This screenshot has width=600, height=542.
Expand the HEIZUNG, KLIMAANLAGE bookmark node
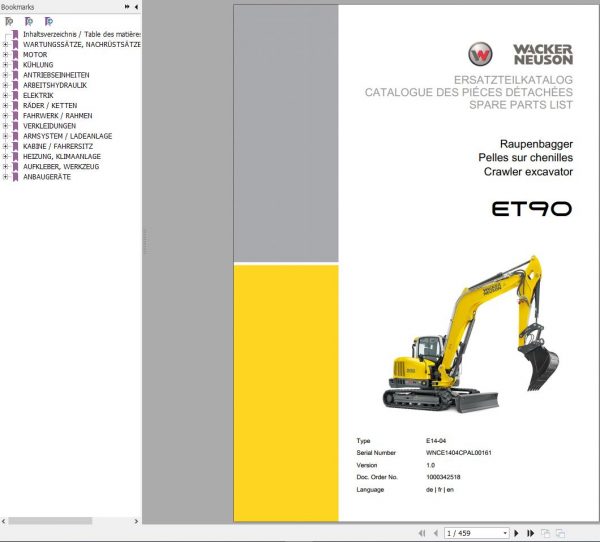coord(5,156)
